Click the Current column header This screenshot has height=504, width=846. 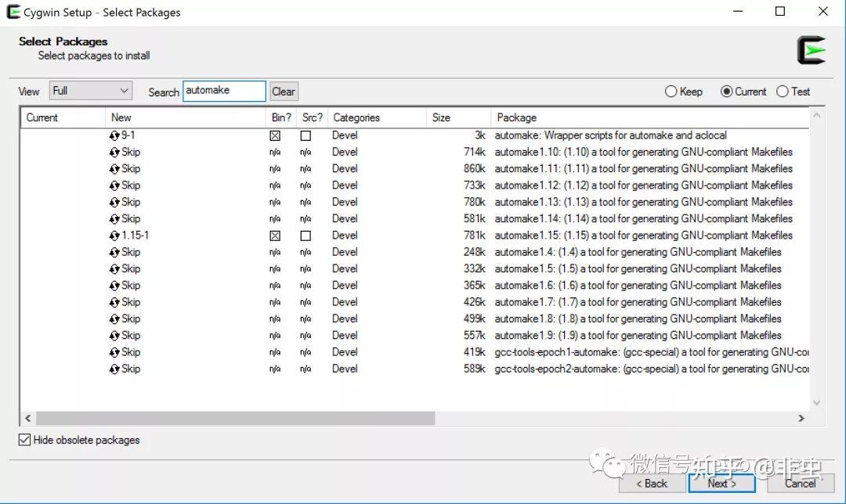coord(63,117)
